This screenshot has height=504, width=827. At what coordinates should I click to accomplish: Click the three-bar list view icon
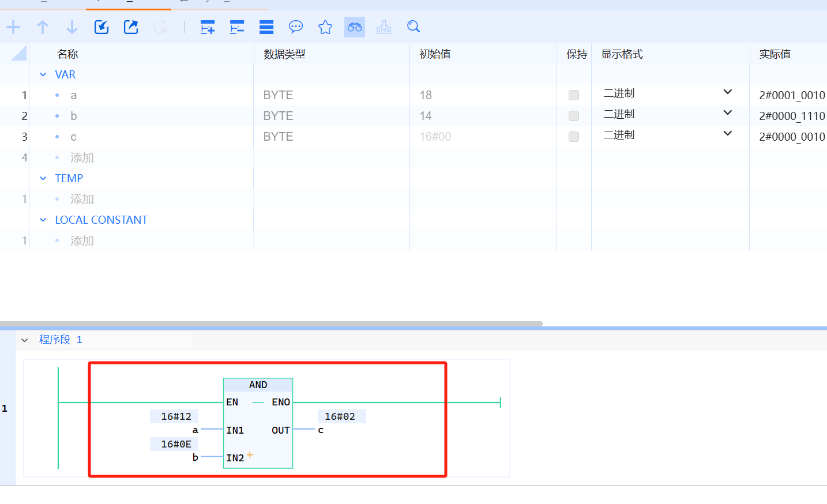click(266, 27)
